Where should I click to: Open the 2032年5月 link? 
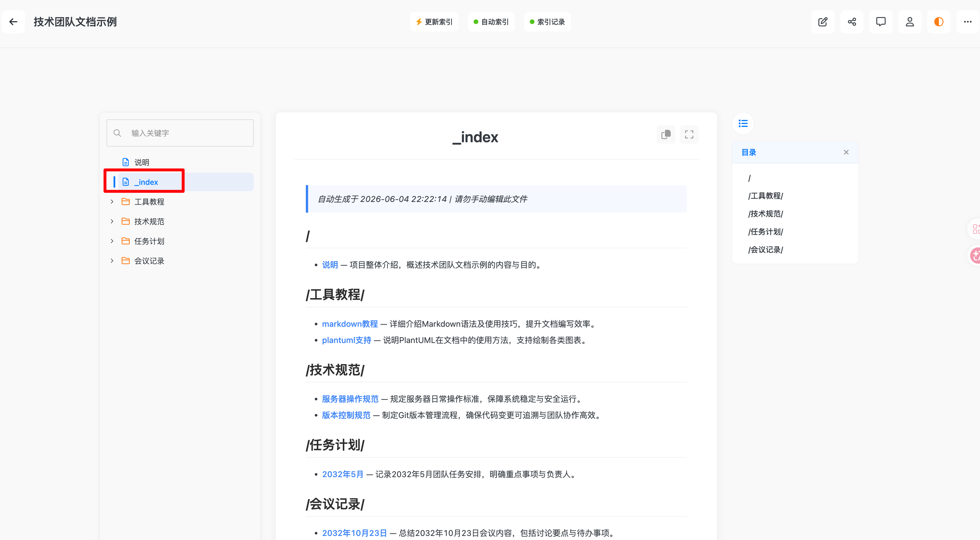343,474
